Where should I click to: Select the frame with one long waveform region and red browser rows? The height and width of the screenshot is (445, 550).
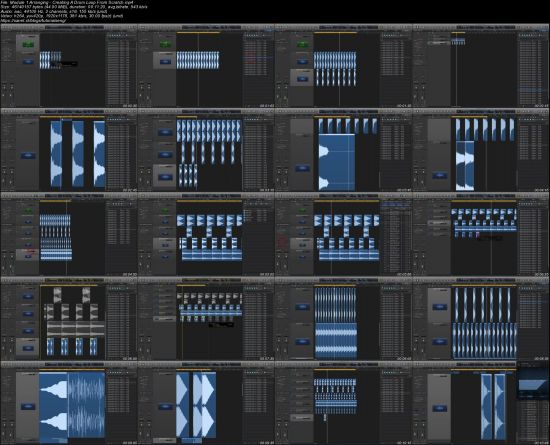(206, 66)
